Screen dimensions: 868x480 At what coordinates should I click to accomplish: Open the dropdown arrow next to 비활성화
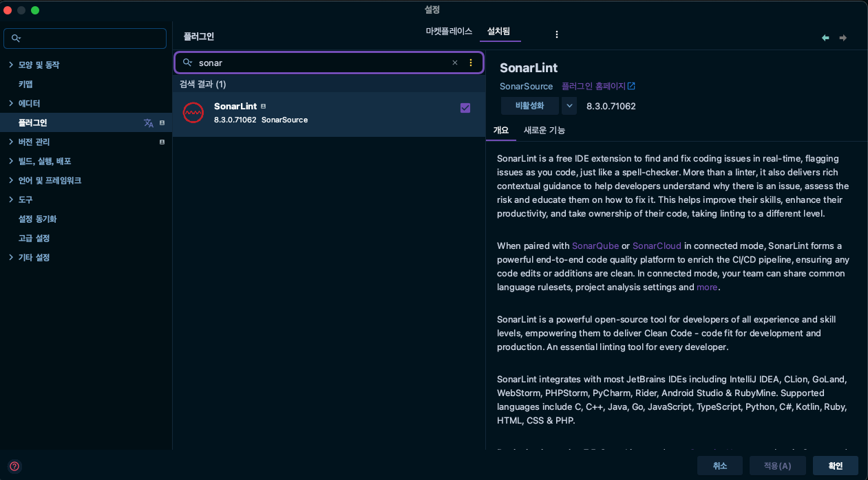pos(569,106)
